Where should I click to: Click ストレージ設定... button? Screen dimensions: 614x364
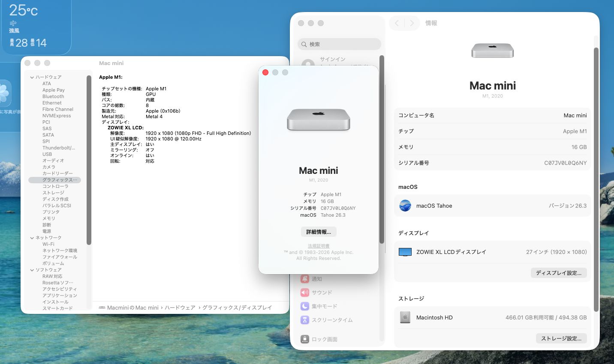tap(561, 338)
